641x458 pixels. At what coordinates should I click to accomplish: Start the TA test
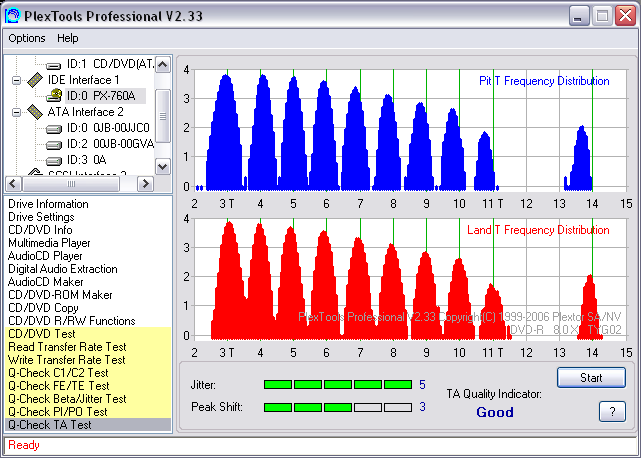click(591, 377)
